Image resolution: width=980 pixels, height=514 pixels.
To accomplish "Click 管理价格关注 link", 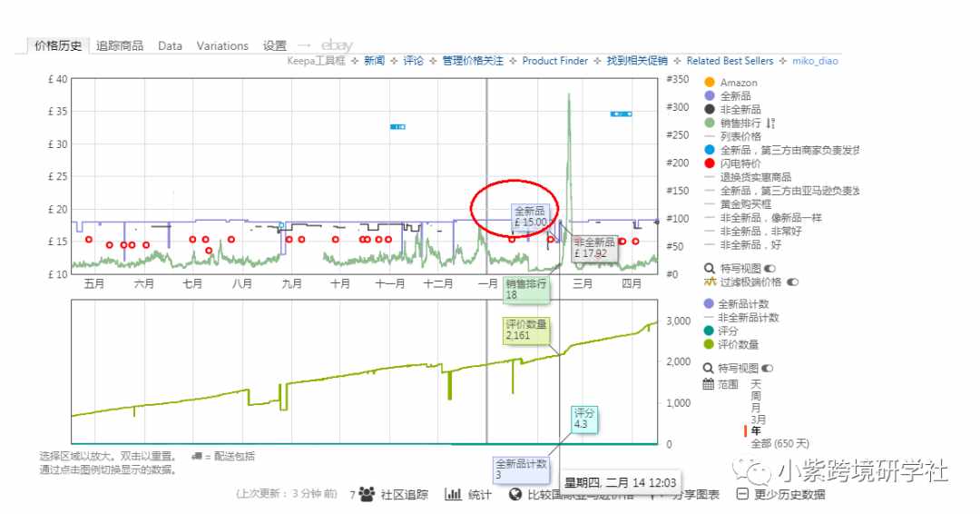I will coord(473,61).
